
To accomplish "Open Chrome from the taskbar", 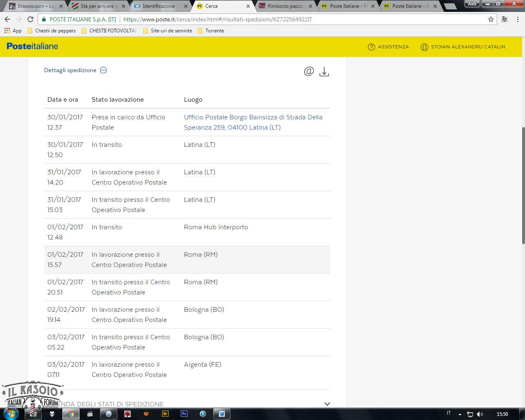I will click(71, 414).
